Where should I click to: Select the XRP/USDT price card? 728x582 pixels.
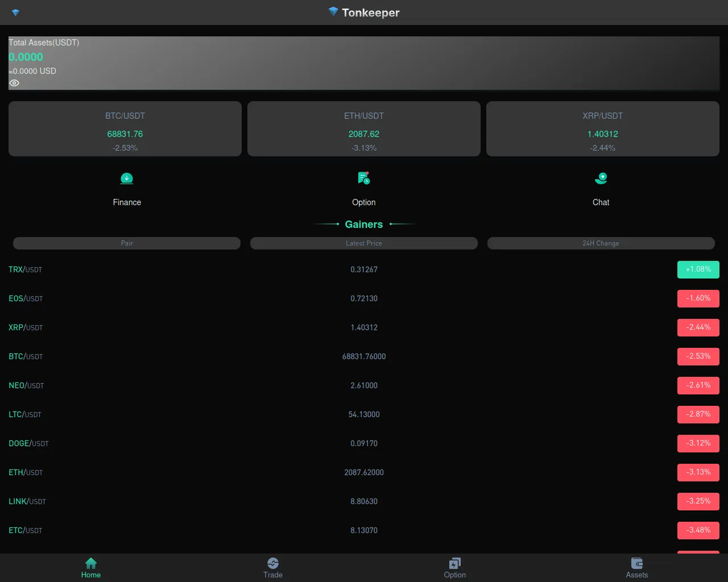(603, 129)
